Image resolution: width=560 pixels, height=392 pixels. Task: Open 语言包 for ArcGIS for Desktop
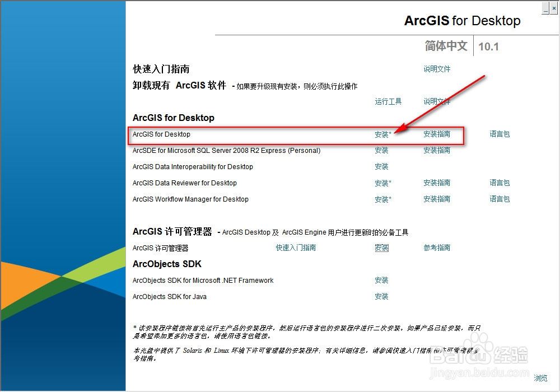click(x=500, y=134)
